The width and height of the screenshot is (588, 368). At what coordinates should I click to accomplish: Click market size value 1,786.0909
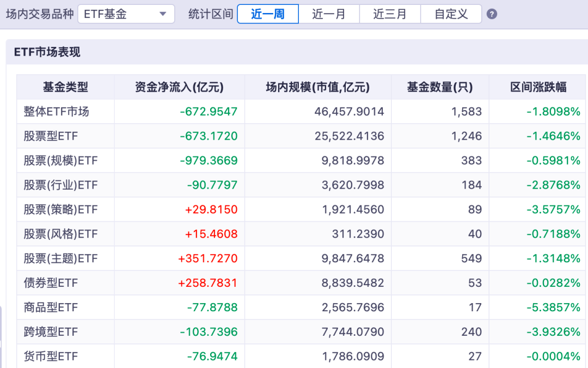click(353, 357)
